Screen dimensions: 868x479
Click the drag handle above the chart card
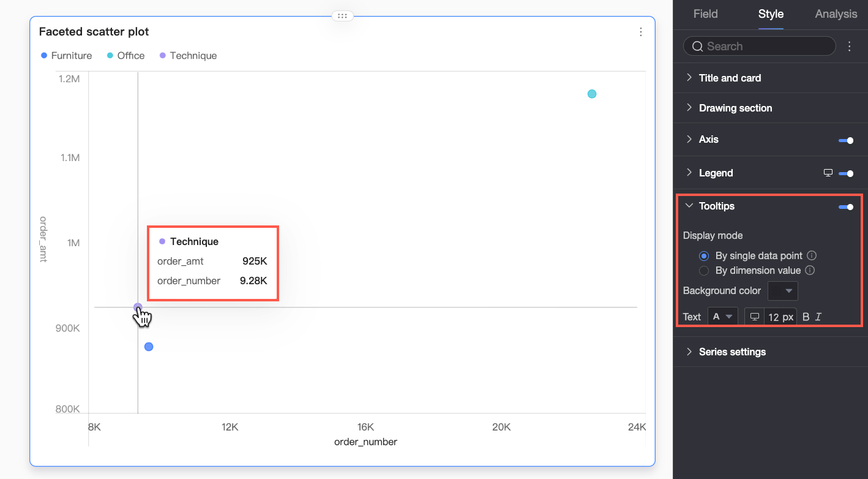(342, 16)
